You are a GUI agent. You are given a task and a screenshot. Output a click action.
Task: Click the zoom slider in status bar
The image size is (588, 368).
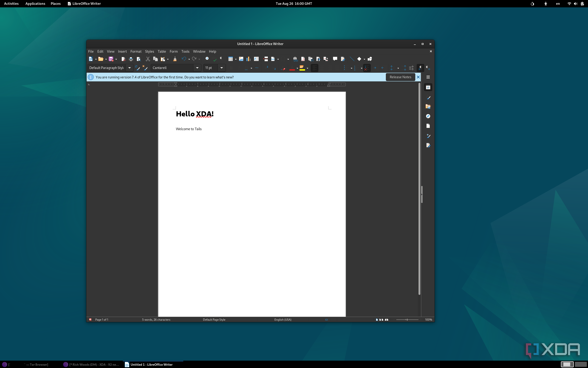pos(407,319)
